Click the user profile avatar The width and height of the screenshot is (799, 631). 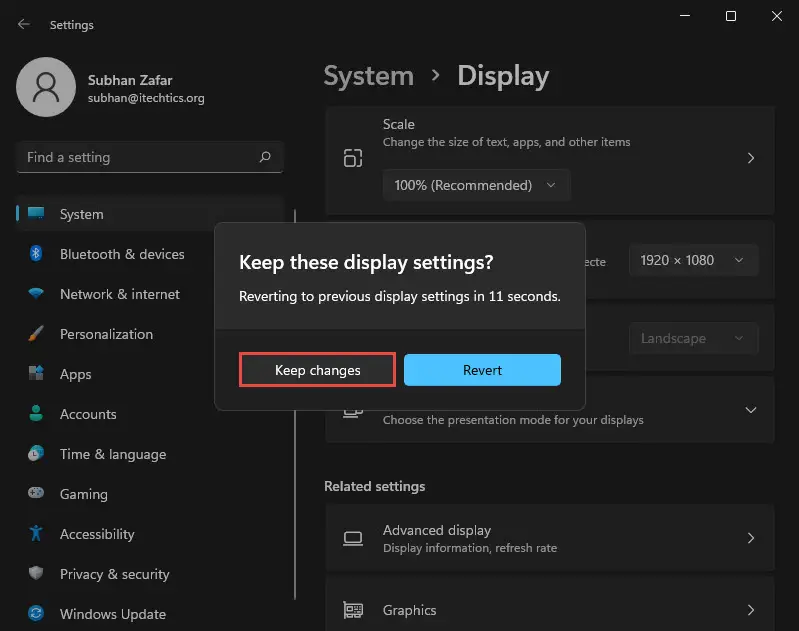46,87
